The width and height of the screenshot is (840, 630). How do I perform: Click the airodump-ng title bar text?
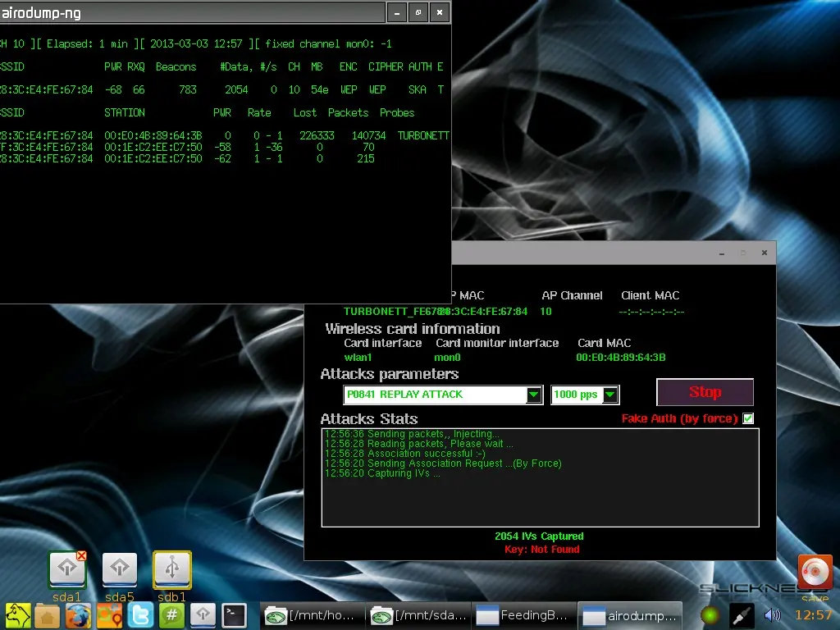click(41, 13)
